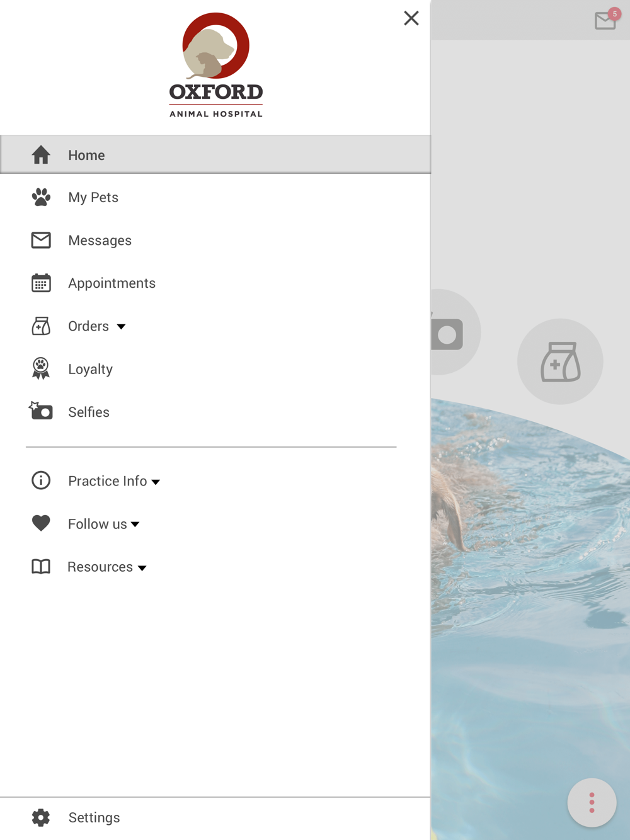Click the Follow us heart icon
Viewport: 630px width, 840px height.
click(x=41, y=523)
